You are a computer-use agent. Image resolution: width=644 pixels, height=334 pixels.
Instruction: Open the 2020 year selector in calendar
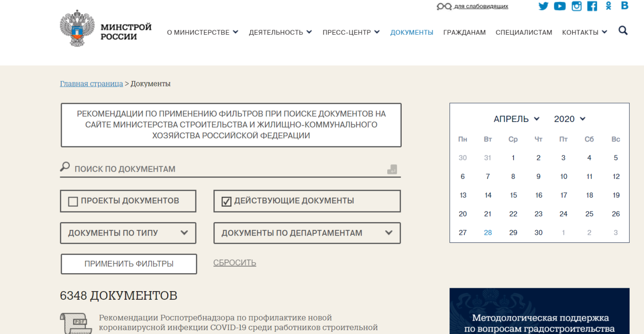[570, 119]
